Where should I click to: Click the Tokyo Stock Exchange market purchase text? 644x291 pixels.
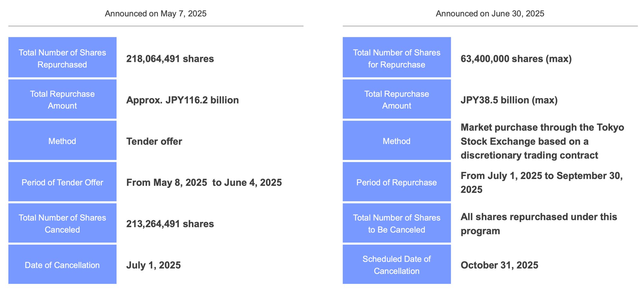pos(542,141)
